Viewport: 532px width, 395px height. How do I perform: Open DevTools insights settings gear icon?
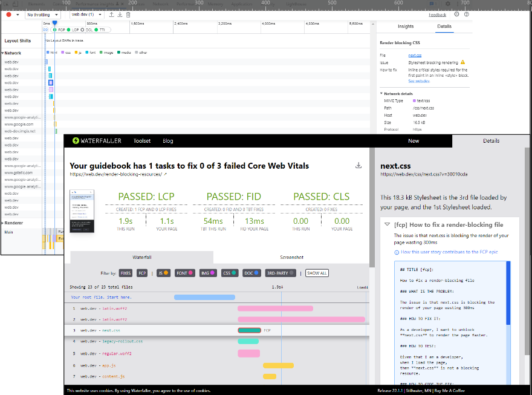[456, 15]
